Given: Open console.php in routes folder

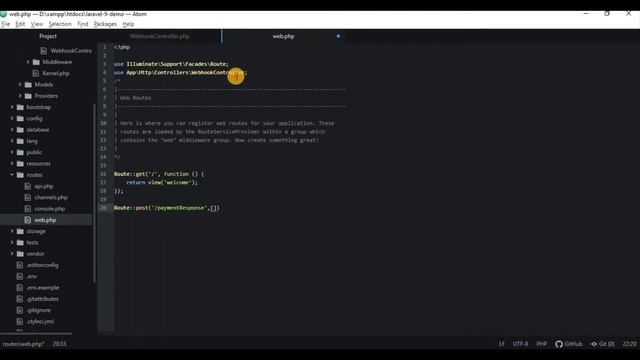Looking at the screenshot, I should coord(49,209).
